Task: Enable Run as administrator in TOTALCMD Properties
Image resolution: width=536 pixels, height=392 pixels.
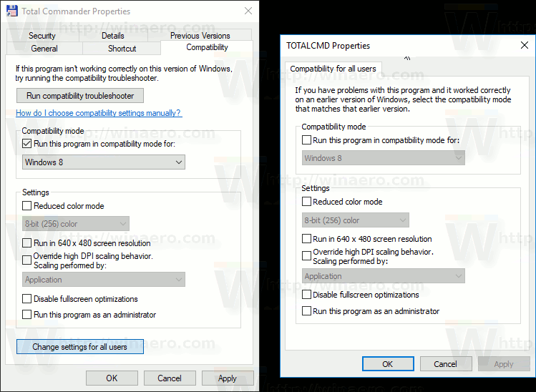Action: point(306,311)
